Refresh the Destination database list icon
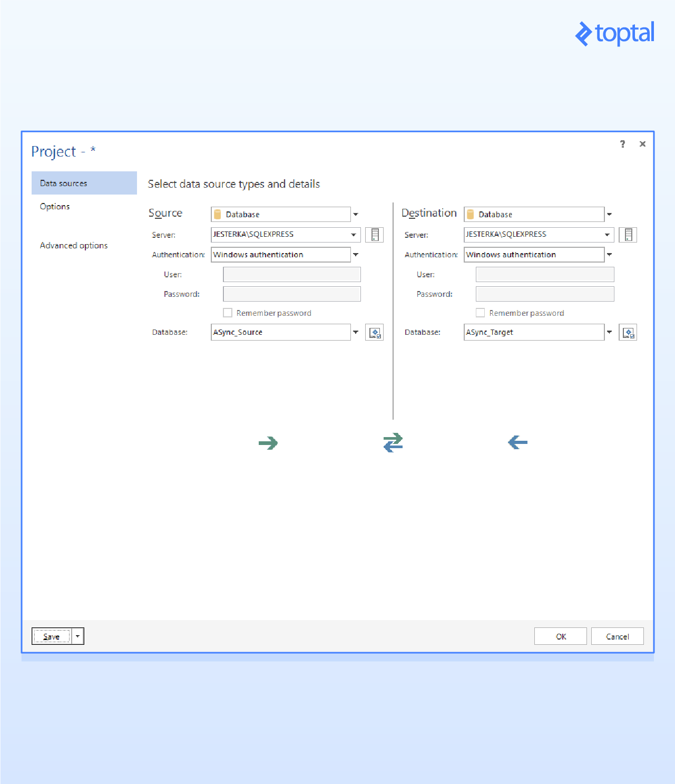 (628, 332)
